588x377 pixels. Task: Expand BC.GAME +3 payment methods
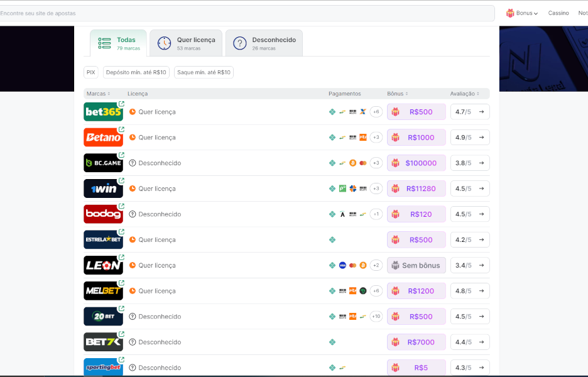[x=376, y=163]
